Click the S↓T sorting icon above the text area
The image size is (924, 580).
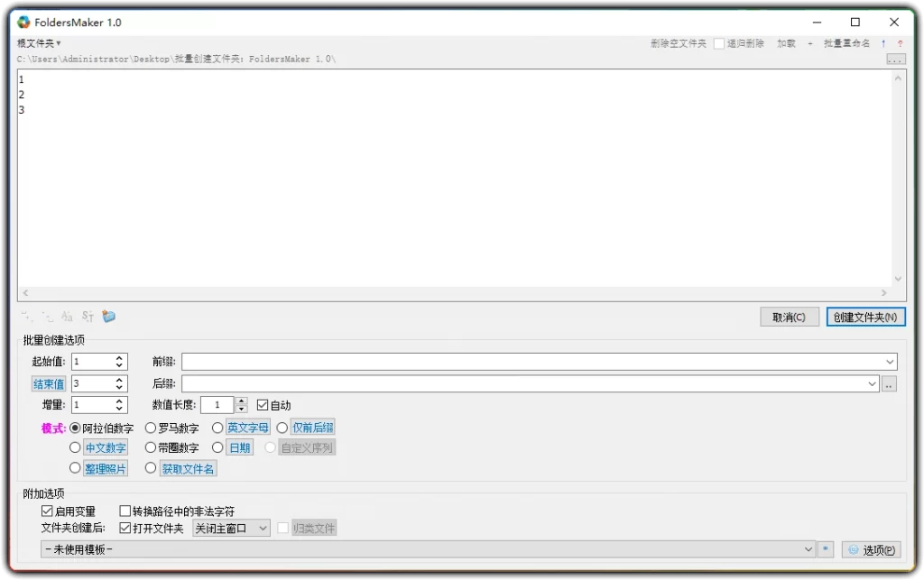pos(88,317)
